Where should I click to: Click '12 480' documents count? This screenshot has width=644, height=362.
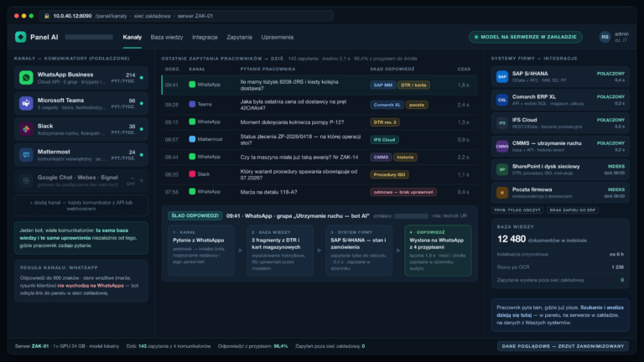tap(512, 239)
